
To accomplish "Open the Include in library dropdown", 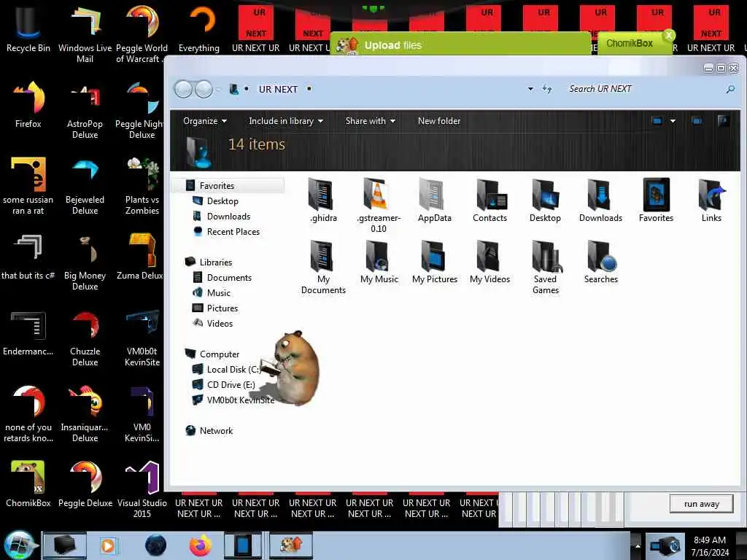I will pos(286,121).
